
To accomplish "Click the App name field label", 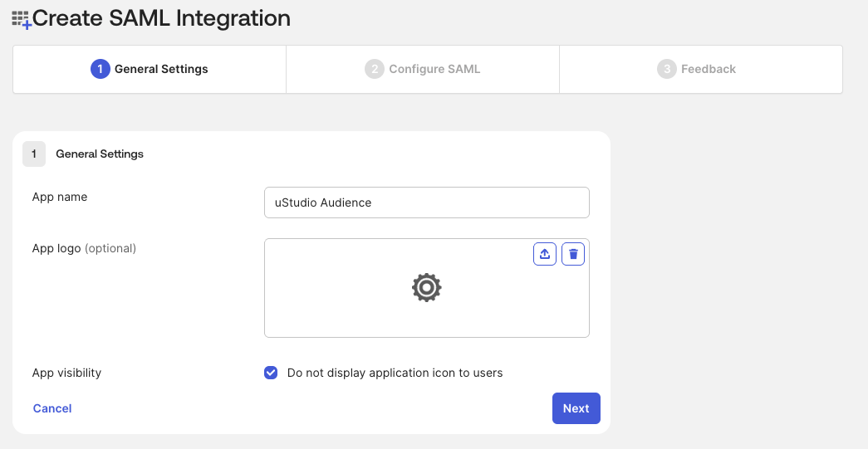I will click(x=60, y=197).
